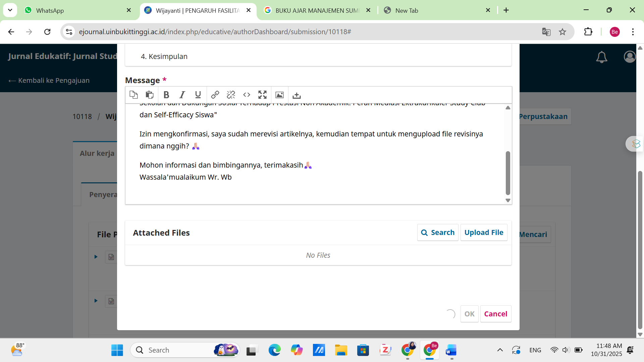Click the Bold formatting icon
The width and height of the screenshot is (644, 362).
166,95
